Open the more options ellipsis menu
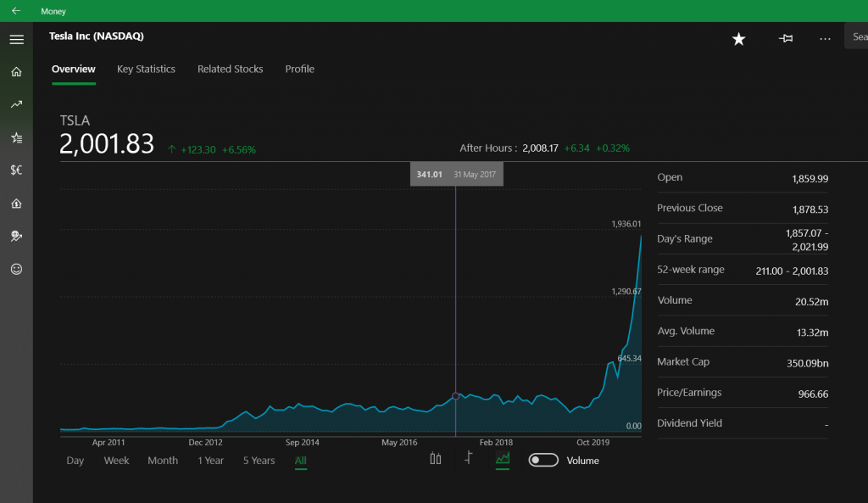868x503 pixels. click(825, 39)
